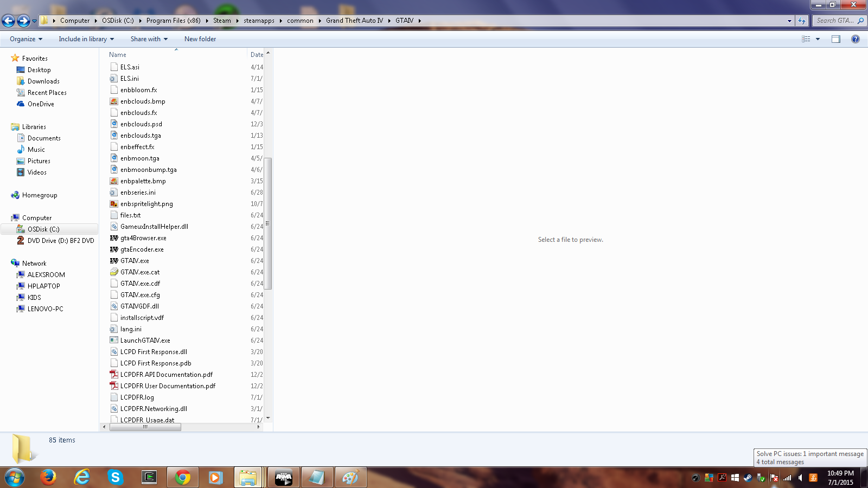
Task: Toggle the preview pane icon
Action: point(836,39)
